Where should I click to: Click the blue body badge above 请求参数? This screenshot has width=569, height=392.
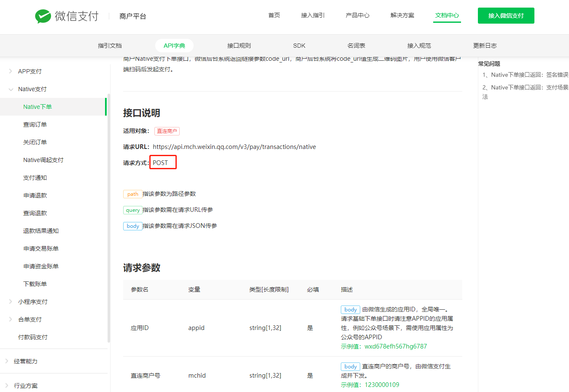click(x=132, y=226)
